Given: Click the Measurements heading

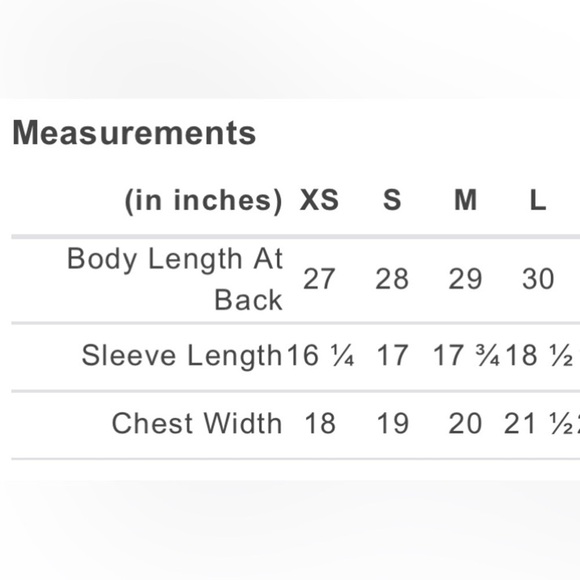Looking at the screenshot, I should (x=134, y=133).
